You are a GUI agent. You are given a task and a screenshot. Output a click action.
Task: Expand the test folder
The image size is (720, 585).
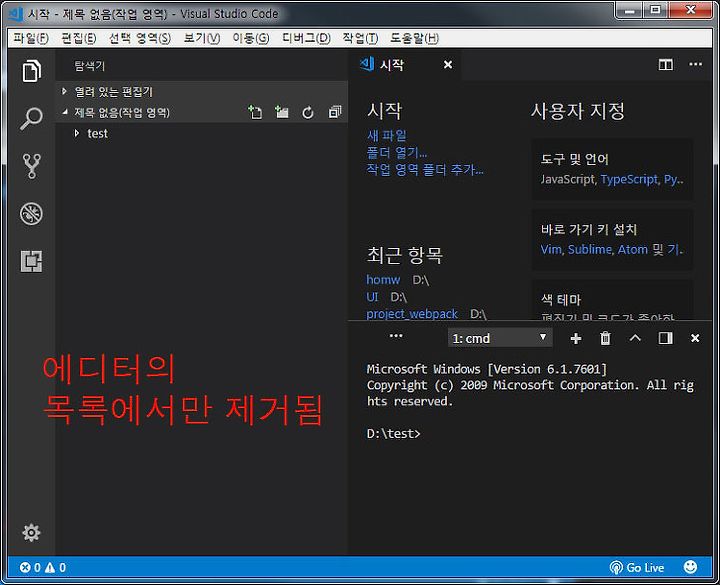tap(201, 134)
